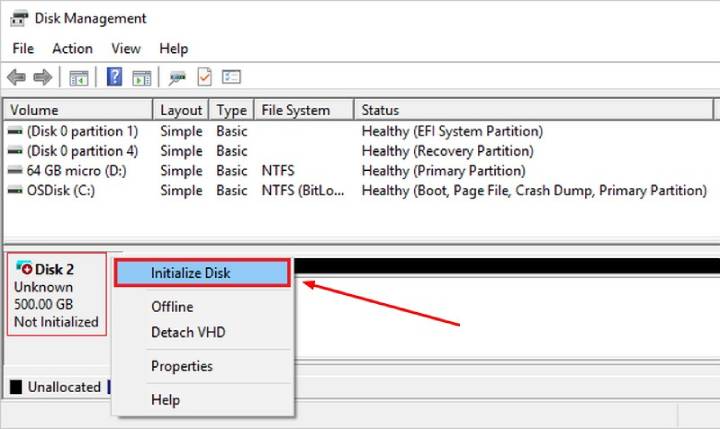This screenshot has height=429, width=720.
Task: Click the black Unallocated legend swatch
Action: coord(16,387)
